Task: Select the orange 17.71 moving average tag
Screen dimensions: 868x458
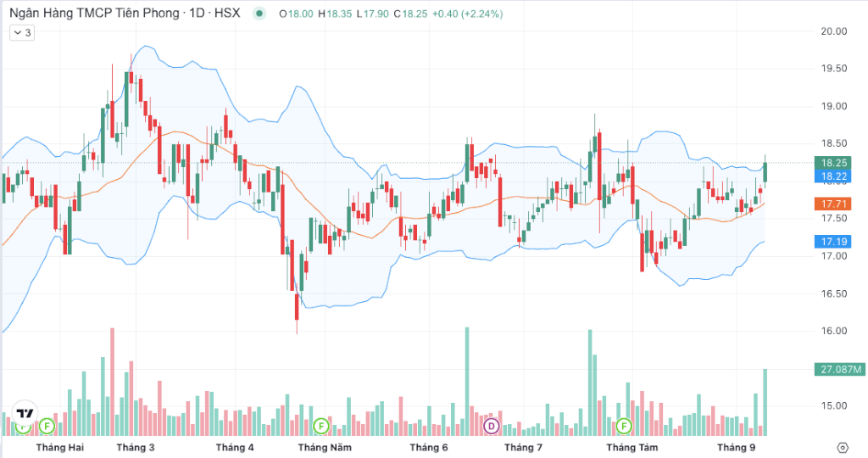Action: (x=833, y=204)
